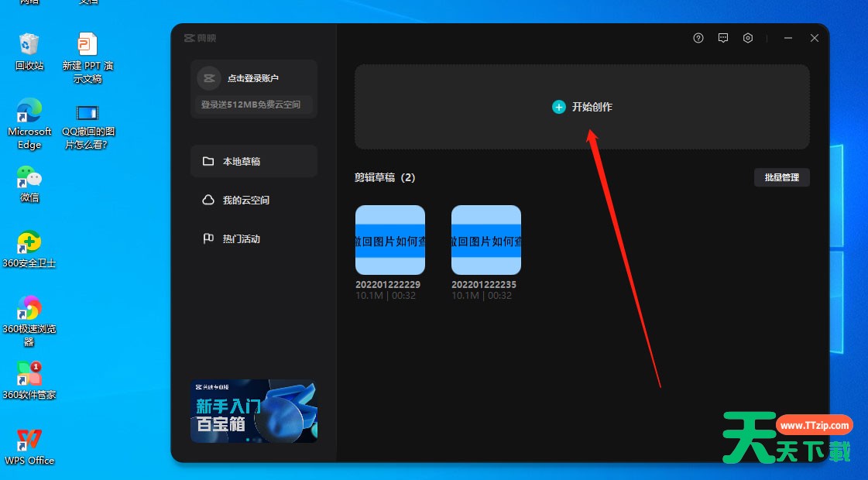The height and width of the screenshot is (480, 868).
Task: Open the 我的云空间 tab
Action: tap(253, 200)
